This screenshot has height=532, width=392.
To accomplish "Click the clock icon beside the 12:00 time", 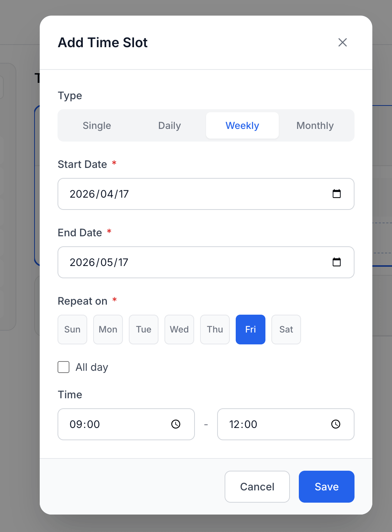I will click(335, 424).
